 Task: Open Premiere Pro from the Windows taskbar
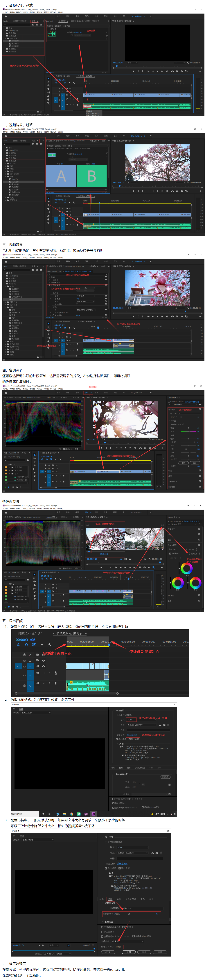tap(93, 814)
